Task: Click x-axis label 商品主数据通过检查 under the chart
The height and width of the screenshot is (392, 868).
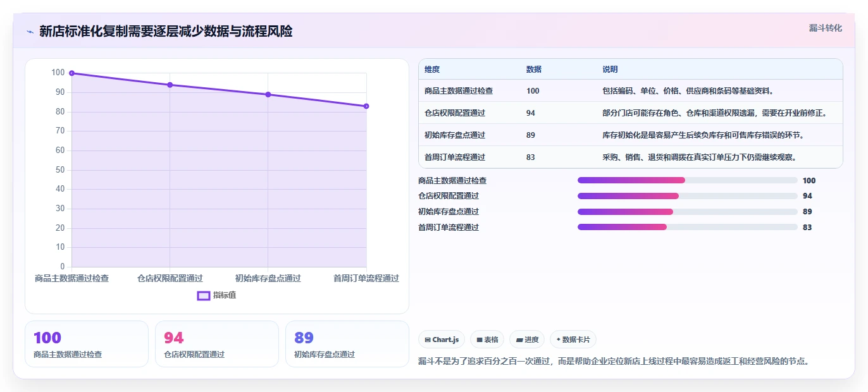Action: point(71,278)
